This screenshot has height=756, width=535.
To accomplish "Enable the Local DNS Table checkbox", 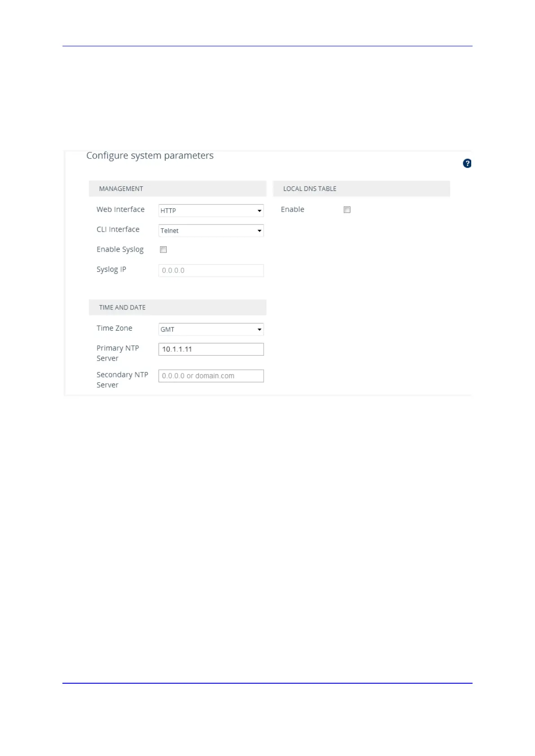I will tap(347, 210).
